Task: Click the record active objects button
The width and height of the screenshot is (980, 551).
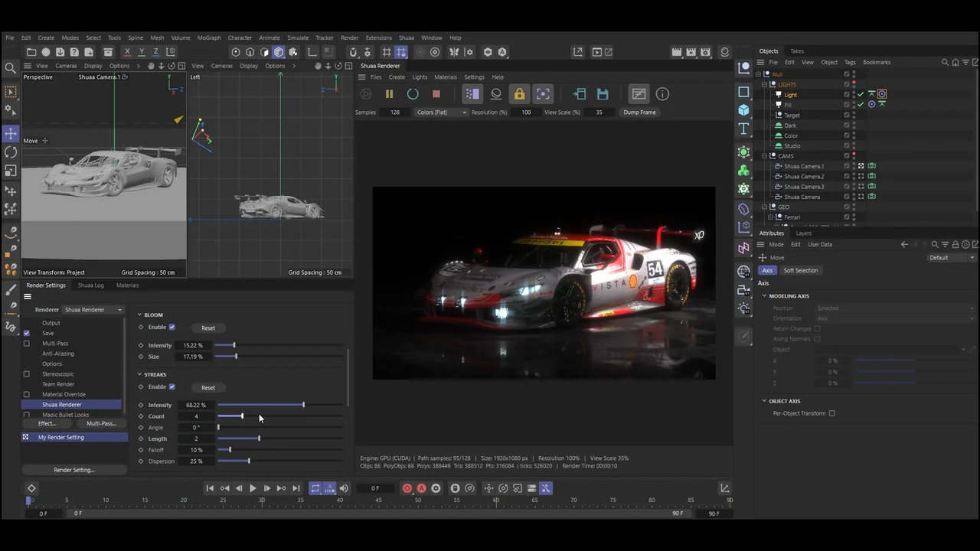Action: (407, 488)
